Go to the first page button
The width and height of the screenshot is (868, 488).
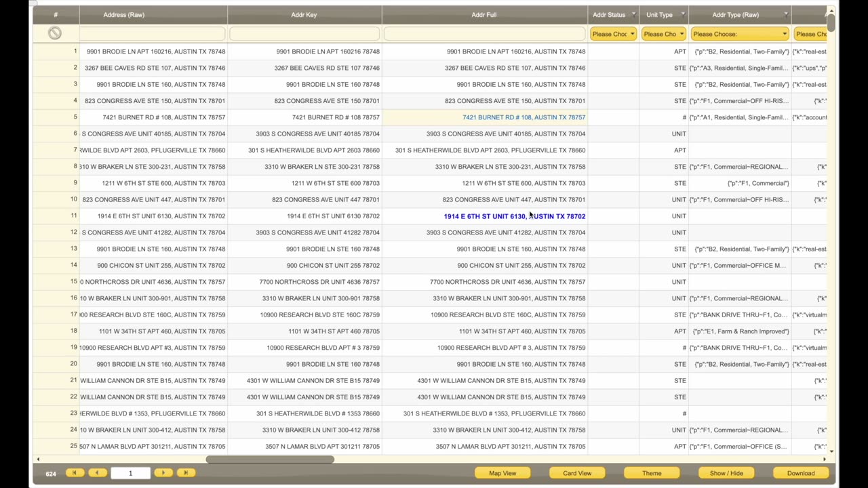75,473
